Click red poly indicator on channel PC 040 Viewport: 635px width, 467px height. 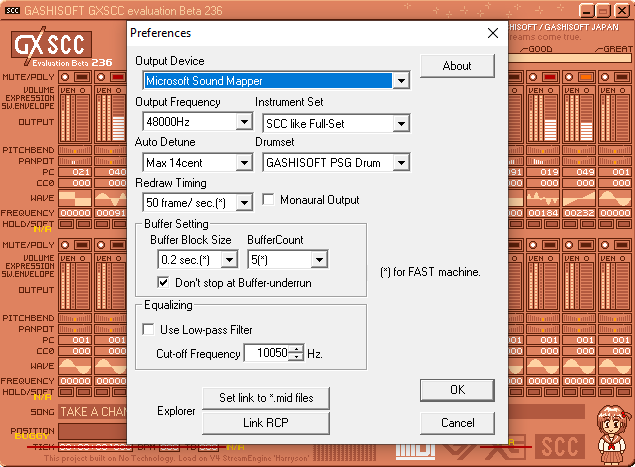[x=118, y=77]
